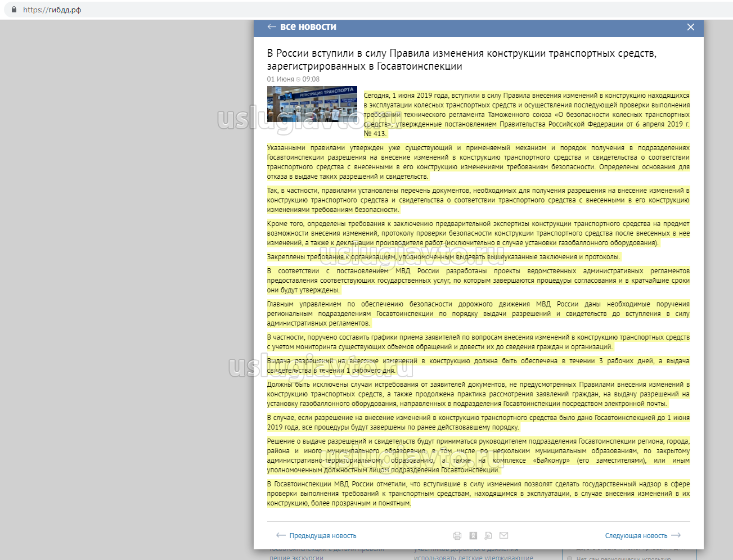Go to 'Следующая новость'
This screenshot has width=733, height=560.
[636, 536]
